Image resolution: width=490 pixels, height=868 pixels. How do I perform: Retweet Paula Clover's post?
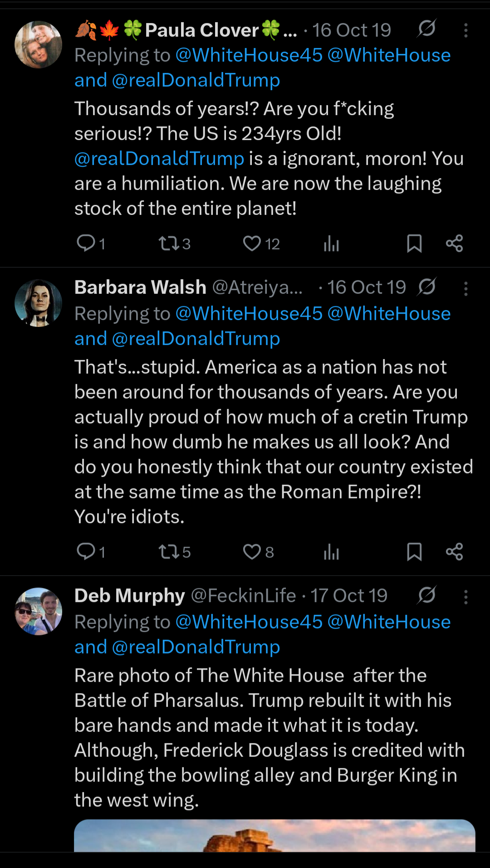(169, 244)
